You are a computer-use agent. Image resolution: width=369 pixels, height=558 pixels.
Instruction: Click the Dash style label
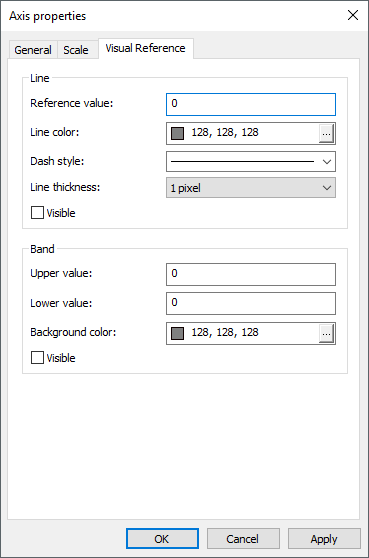57,161
